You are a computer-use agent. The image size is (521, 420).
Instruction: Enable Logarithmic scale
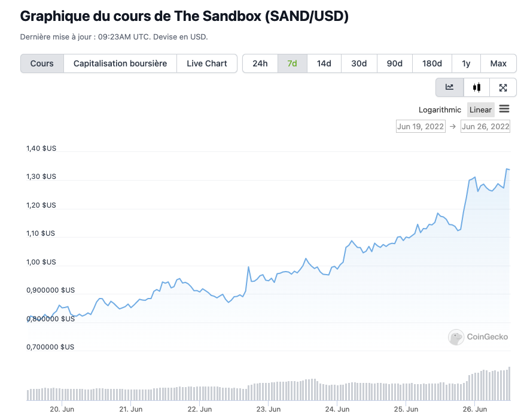(440, 109)
